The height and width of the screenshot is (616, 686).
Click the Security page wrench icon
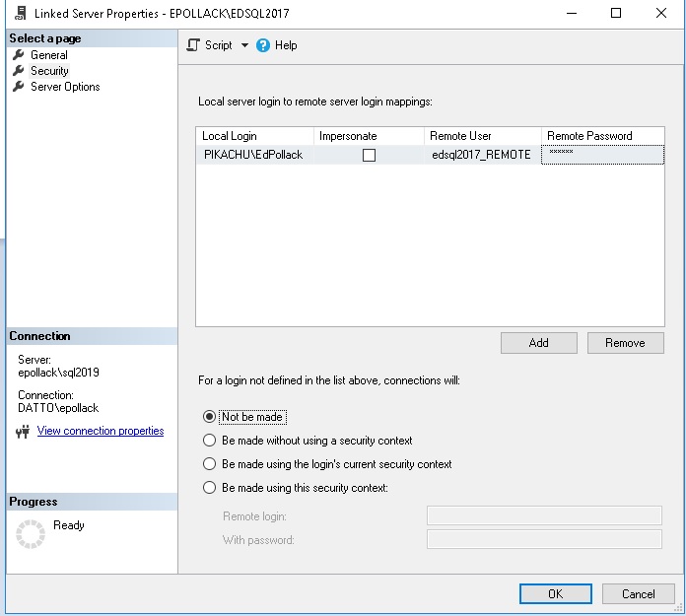click(18, 71)
